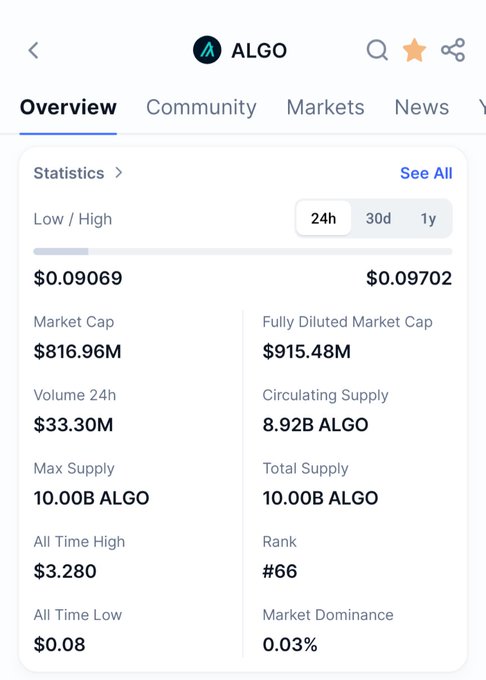The image size is (486, 680).
Task: Click the See All link
Action: point(426,173)
